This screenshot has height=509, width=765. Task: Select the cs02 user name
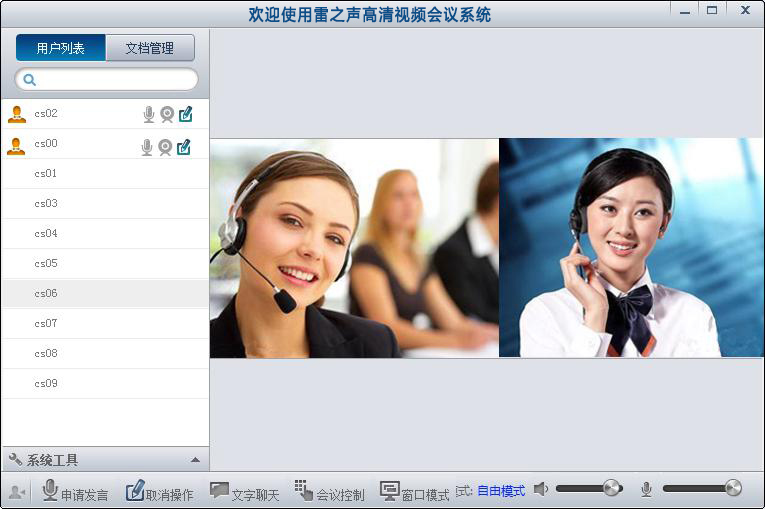coord(46,114)
